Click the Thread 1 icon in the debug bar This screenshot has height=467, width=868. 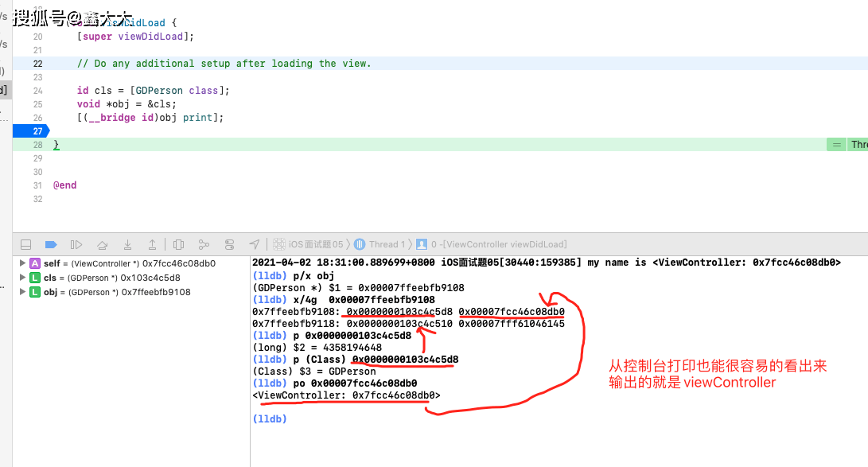[x=360, y=244]
